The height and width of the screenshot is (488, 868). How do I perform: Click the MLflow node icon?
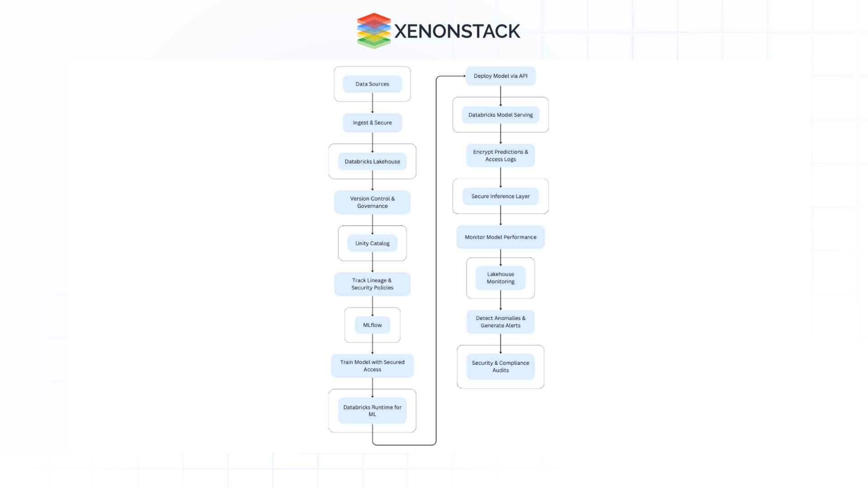[372, 325]
